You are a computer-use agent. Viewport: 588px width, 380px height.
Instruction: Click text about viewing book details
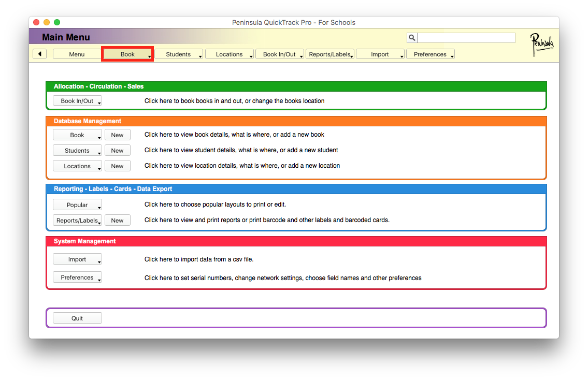(x=234, y=135)
